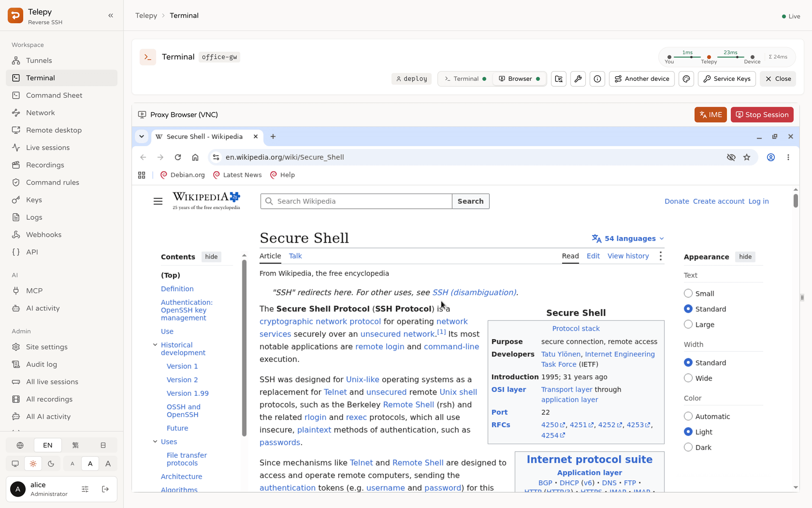This screenshot has width=812, height=508.
Task: Switch to the Terminal session tab
Action: (466, 79)
